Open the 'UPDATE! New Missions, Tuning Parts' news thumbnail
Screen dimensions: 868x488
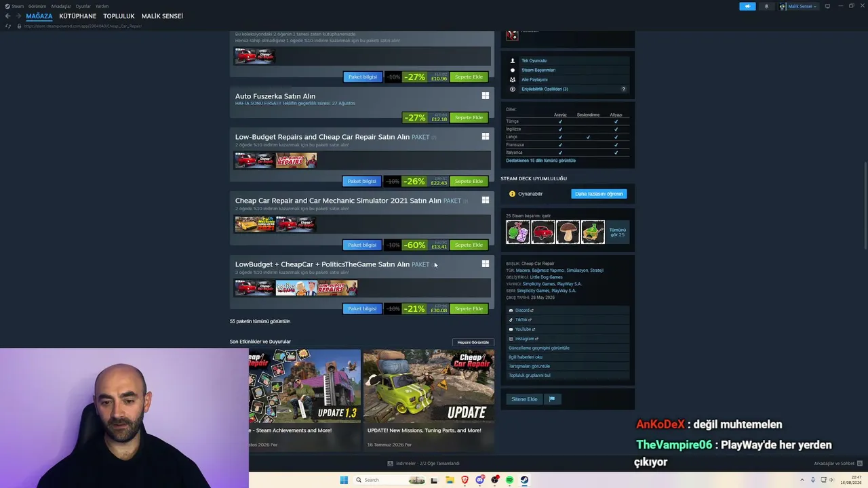coord(429,386)
